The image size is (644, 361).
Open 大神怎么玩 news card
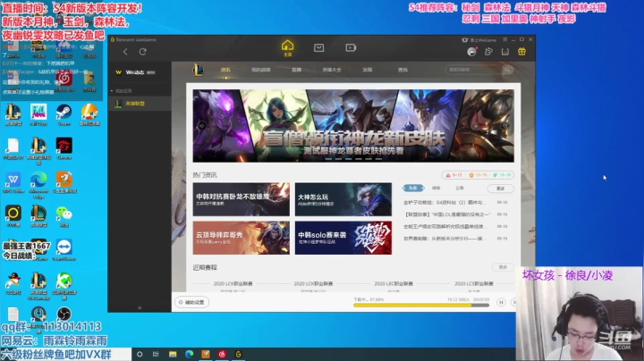[x=343, y=199]
